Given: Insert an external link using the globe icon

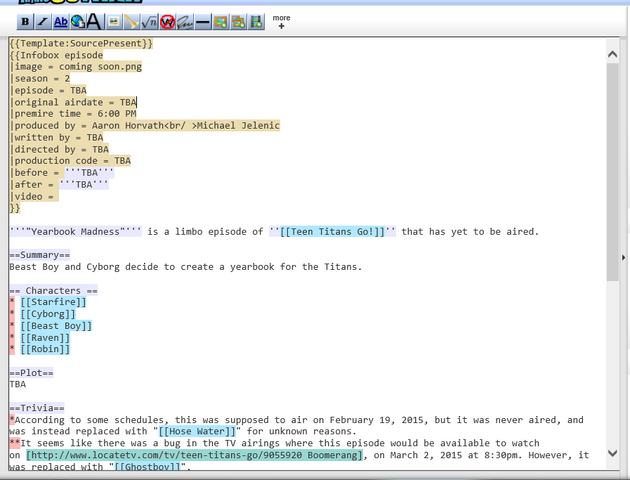Looking at the screenshot, I should pyautogui.click(x=78, y=22).
